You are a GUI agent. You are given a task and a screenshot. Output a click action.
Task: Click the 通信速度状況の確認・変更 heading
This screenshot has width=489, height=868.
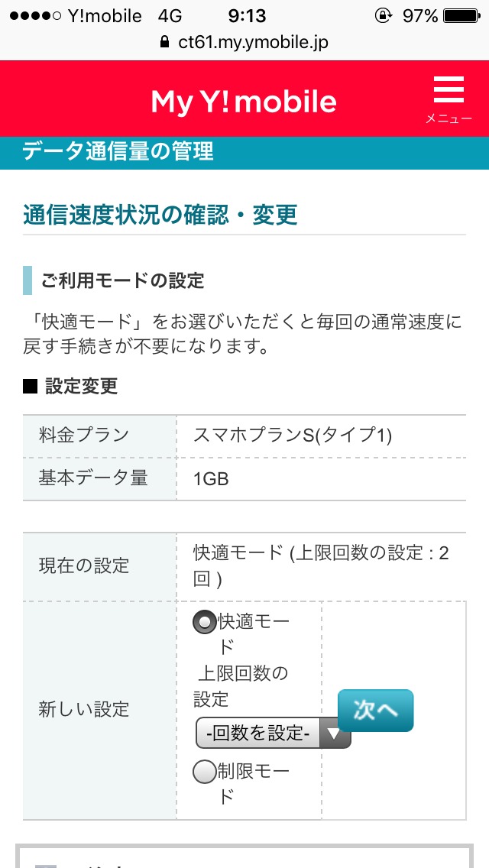pos(160,215)
